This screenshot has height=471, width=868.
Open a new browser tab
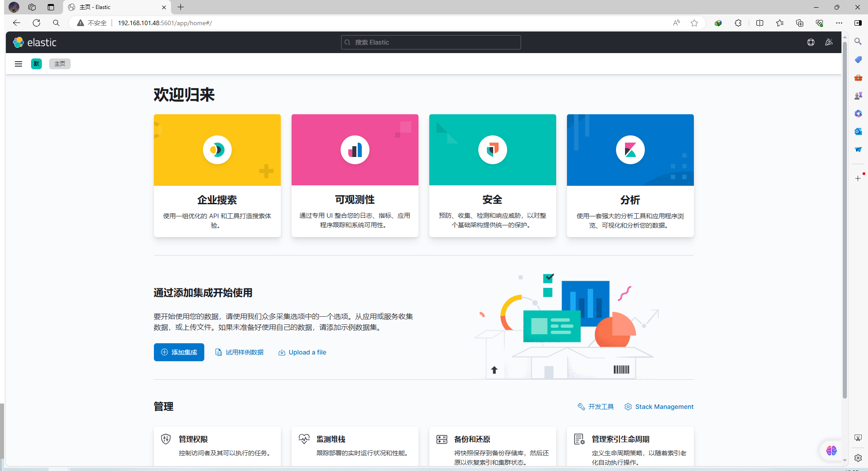click(180, 7)
